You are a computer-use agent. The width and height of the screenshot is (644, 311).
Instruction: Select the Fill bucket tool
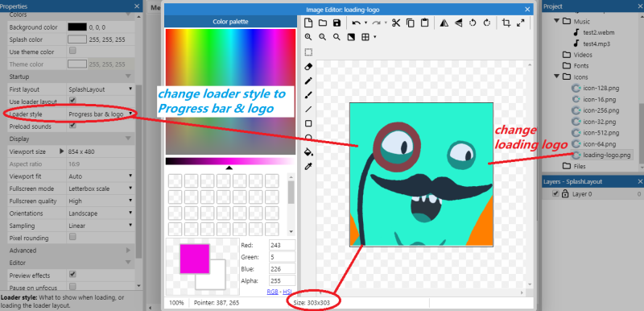308,152
